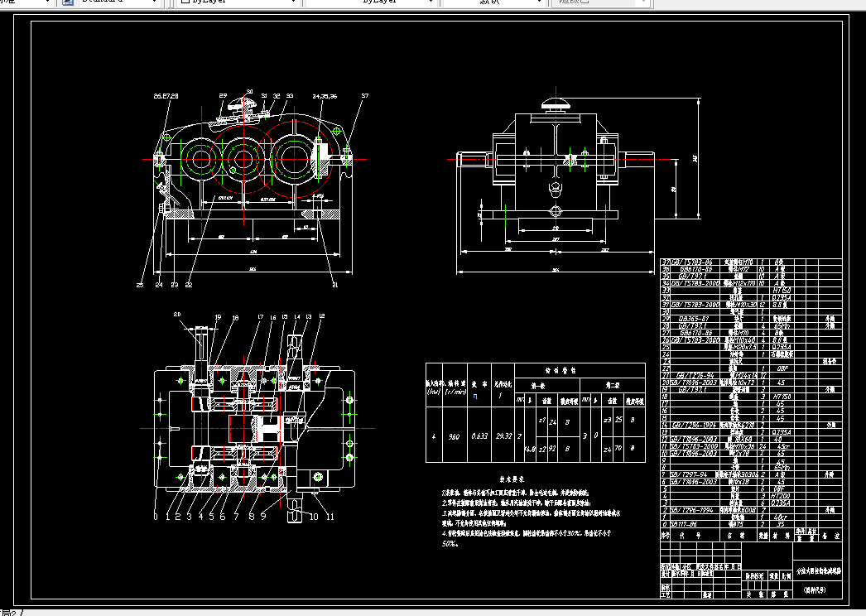
Task: Select part balloon number 24
Action: pos(159,285)
